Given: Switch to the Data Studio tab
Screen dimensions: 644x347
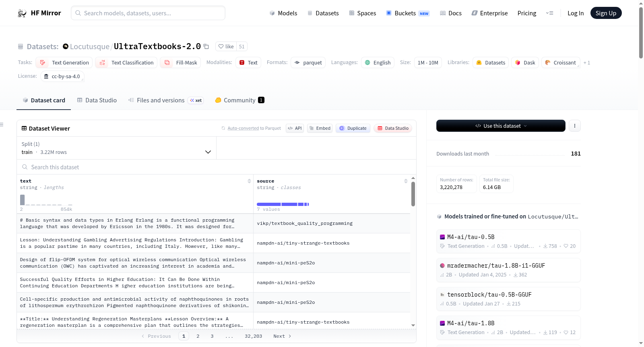Looking at the screenshot, I should tap(97, 100).
